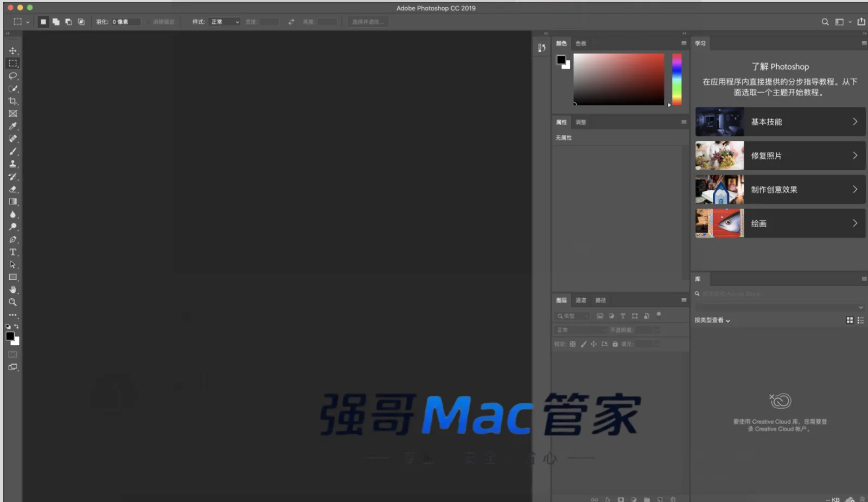Switch to the 通道 channels tab

coord(581,300)
